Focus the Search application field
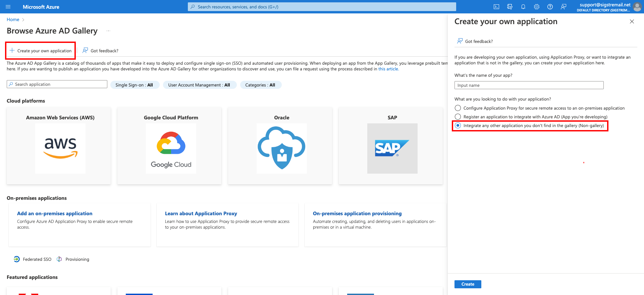 tap(57, 84)
